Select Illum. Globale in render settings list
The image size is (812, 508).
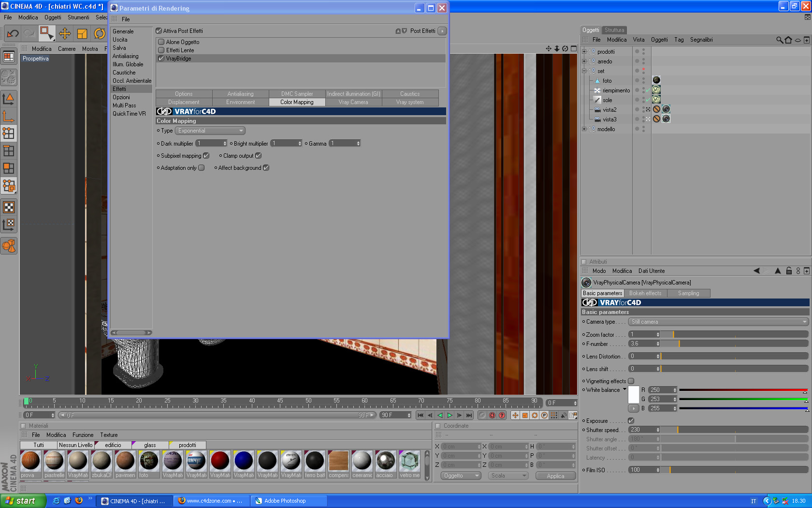(128, 64)
